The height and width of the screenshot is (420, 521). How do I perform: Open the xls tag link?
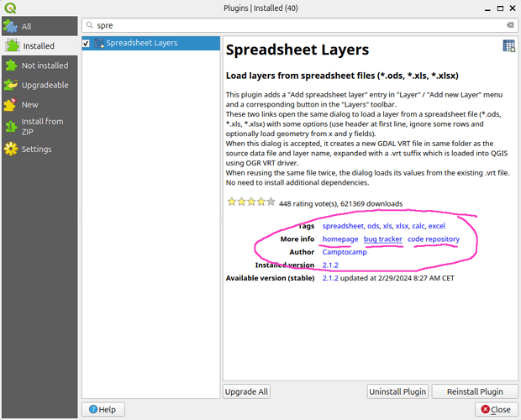tap(387, 226)
